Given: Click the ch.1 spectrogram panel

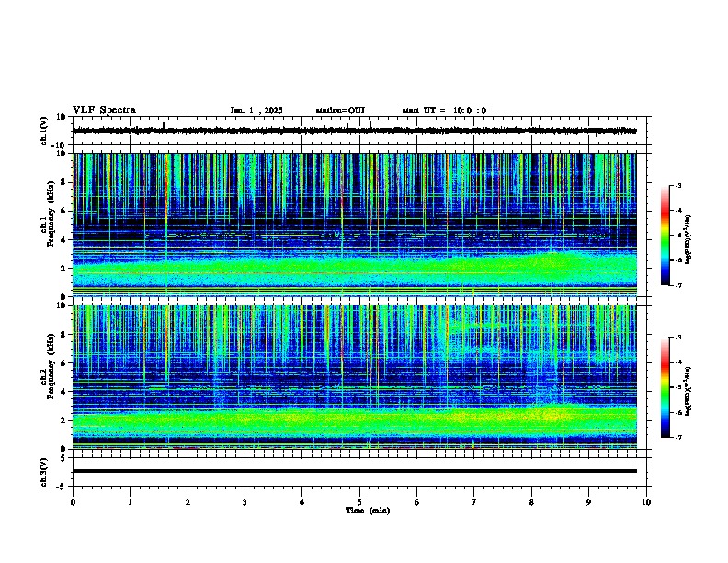Looking at the screenshot, I should tap(355, 224).
